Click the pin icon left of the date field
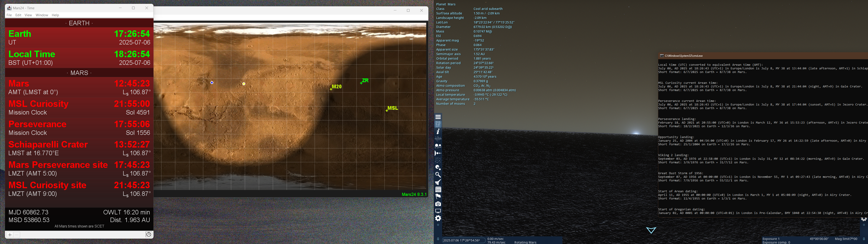Screen dimensions: 868x244 438,239
